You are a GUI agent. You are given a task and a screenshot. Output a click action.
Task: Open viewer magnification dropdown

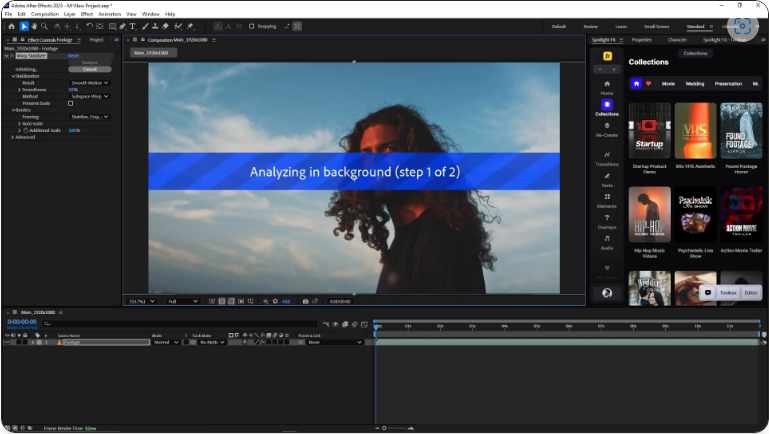[142, 301]
